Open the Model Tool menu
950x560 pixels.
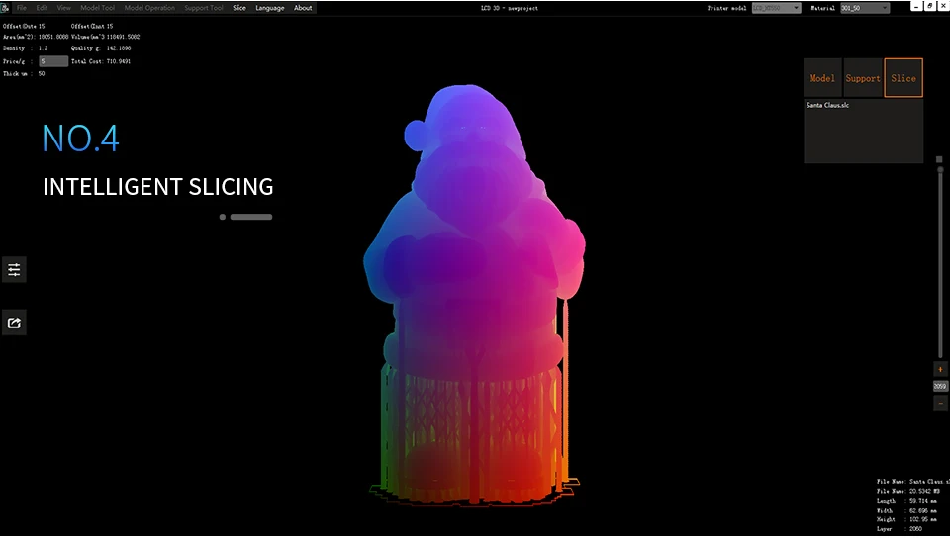[x=98, y=8]
